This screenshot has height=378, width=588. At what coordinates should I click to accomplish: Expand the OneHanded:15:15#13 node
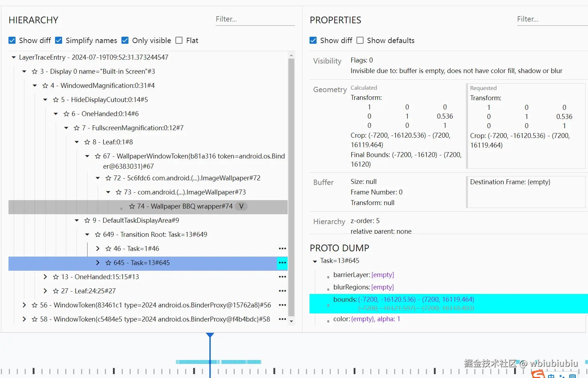[x=45, y=277]
